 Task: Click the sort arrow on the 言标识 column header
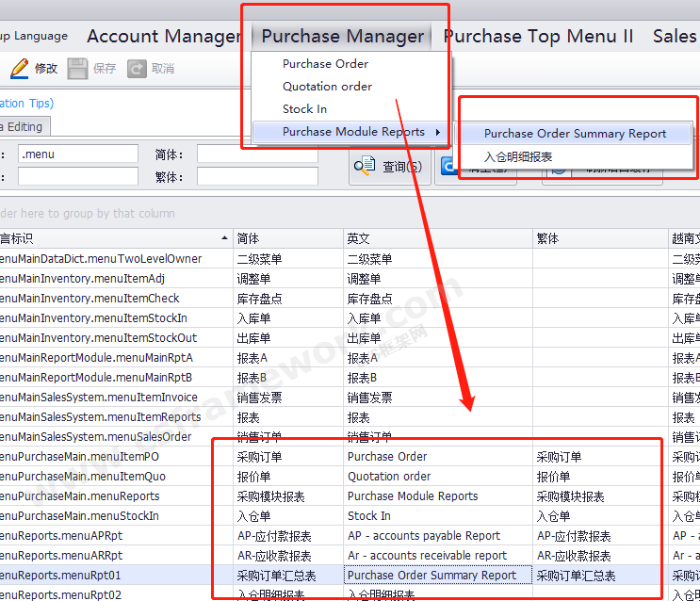(x=224, y=238)
